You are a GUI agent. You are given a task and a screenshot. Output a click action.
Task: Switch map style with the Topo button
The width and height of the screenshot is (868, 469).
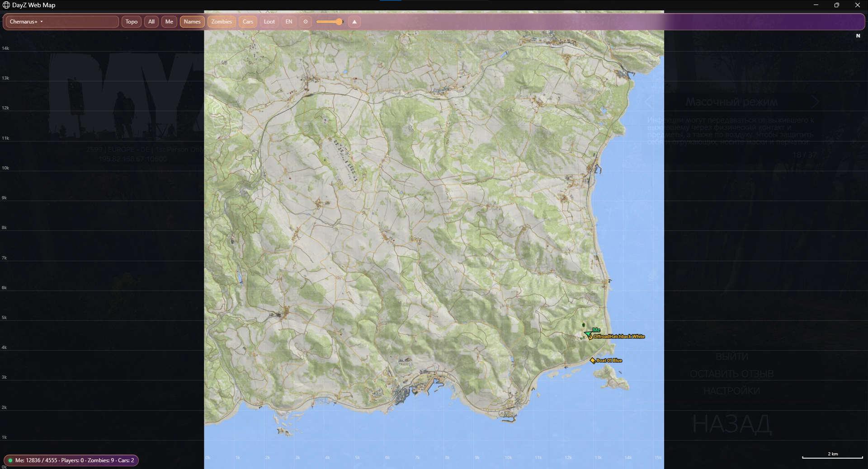132,22
